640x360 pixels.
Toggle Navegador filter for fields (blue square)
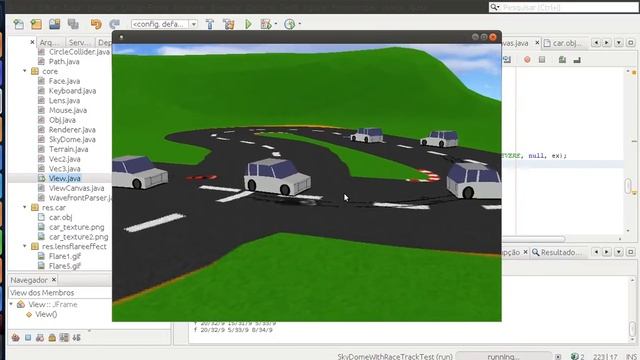[x=28, y=338]
